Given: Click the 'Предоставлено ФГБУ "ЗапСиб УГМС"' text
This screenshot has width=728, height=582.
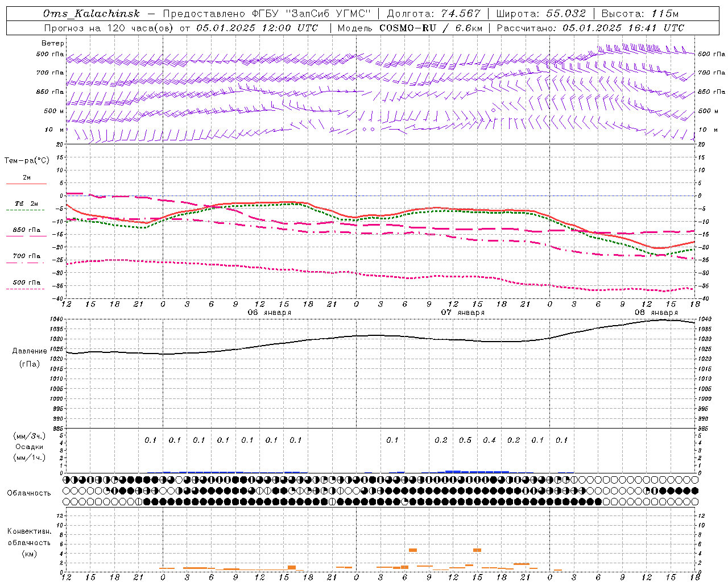Looking at the screenshot, I should point(267,14).
